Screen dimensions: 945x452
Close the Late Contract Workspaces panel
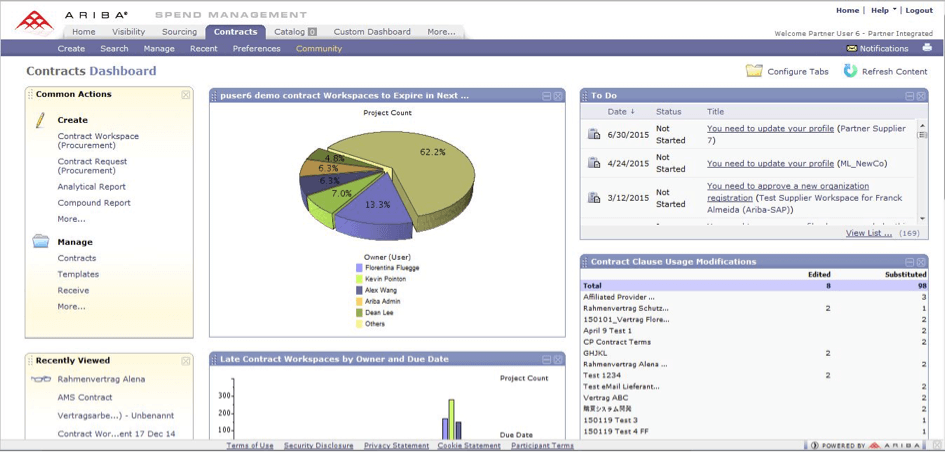click(558, 360)
